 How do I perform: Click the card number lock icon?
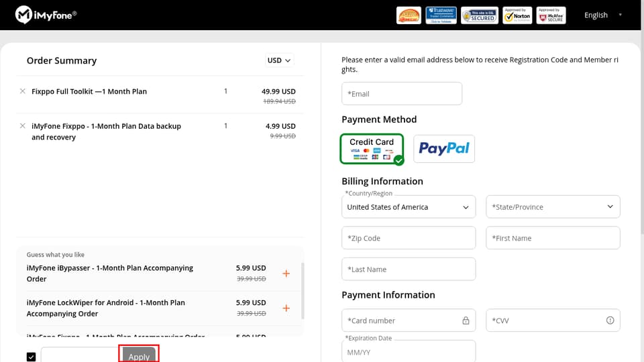466,320
